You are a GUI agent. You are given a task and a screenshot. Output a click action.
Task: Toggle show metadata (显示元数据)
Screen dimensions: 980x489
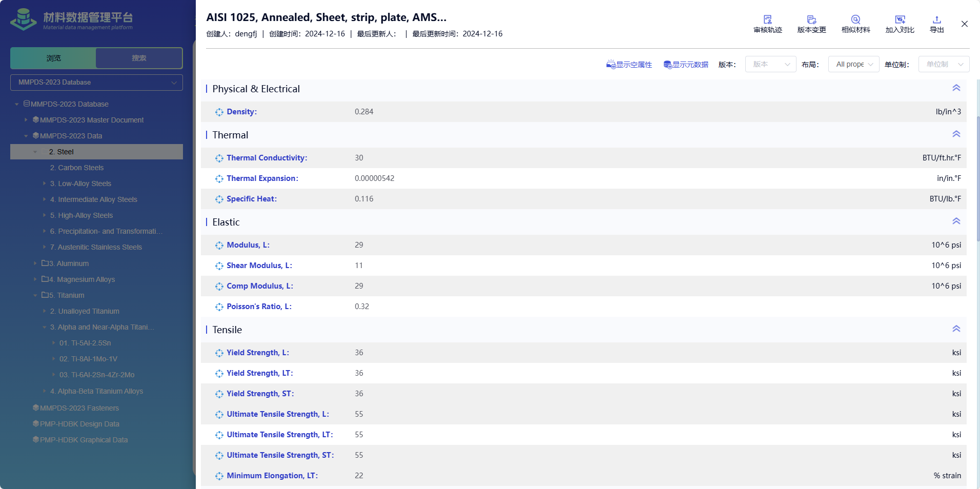coord(686,65)
